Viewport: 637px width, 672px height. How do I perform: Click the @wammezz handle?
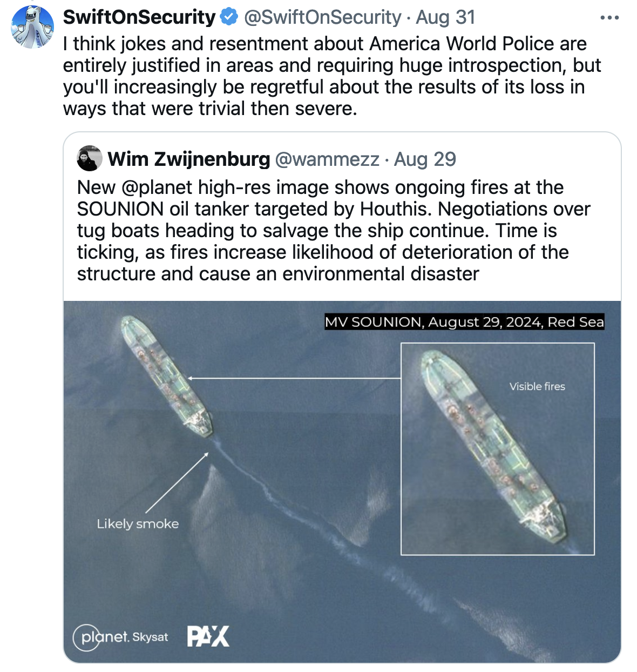click(327, 159)
